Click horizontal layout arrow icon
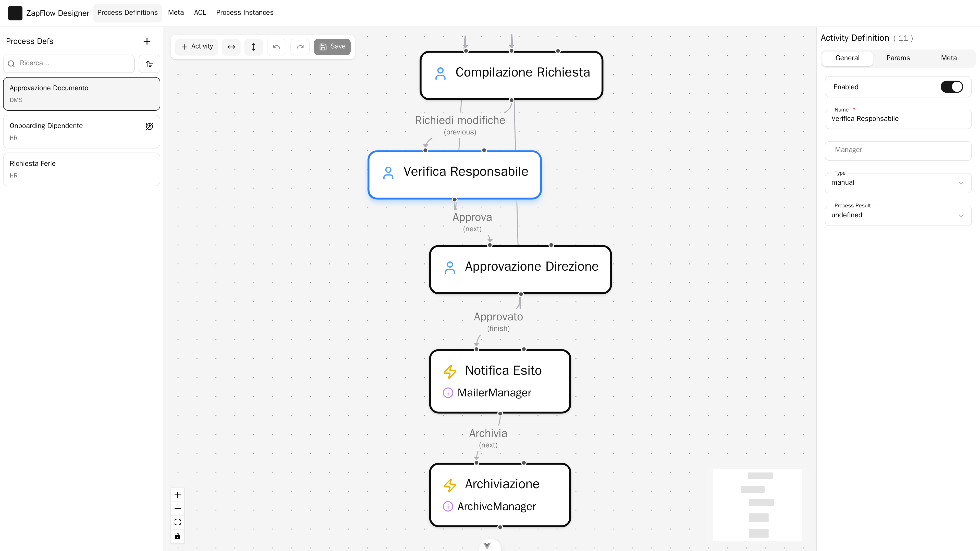 (x=231, y=47)
